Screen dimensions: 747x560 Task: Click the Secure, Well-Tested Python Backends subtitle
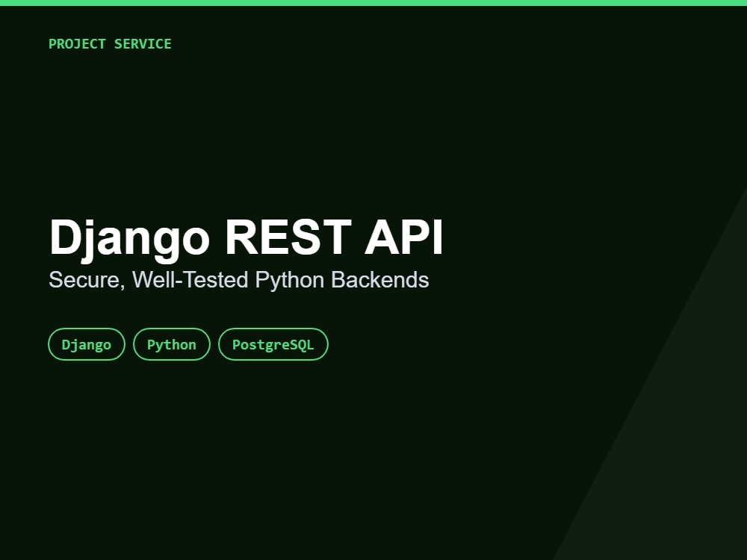tap(239, 280)
